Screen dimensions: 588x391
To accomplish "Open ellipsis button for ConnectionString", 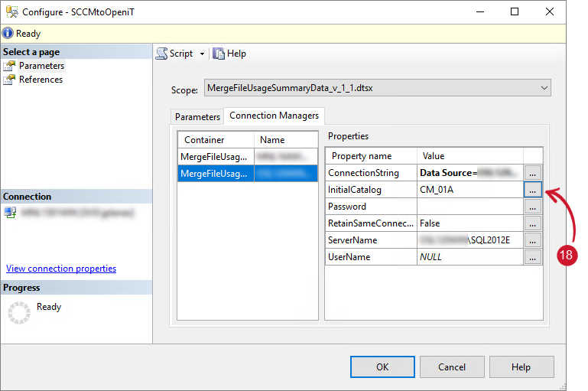I will click(532, 173).
